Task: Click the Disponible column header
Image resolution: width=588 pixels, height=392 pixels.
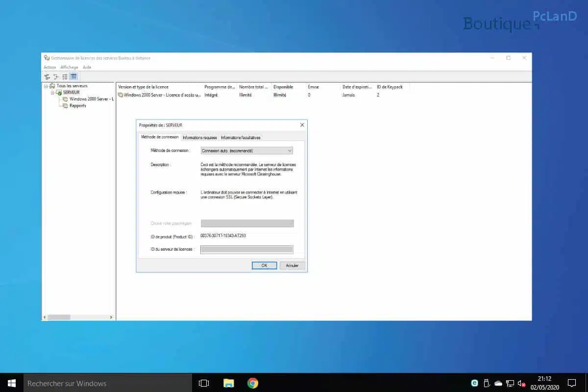Action: pyautogui.click(x=289, y=87)
